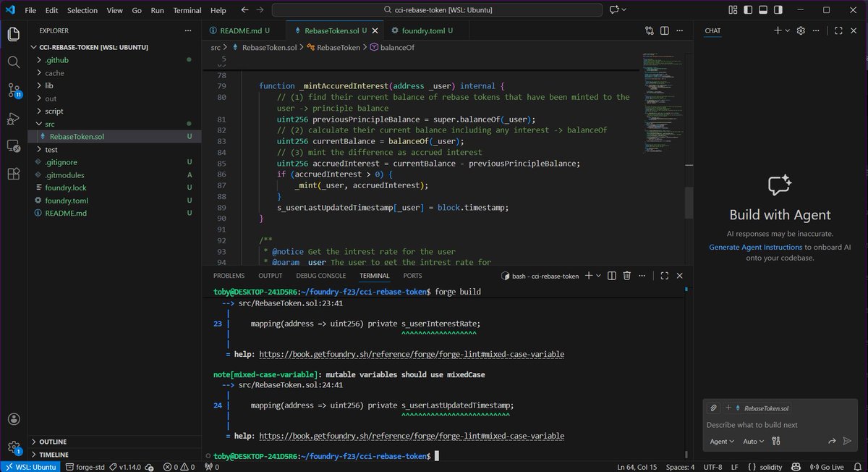The width and height of the screenshot is (868, 472).
Task: Close the terminal panel
Action: [x=680, y=276]
